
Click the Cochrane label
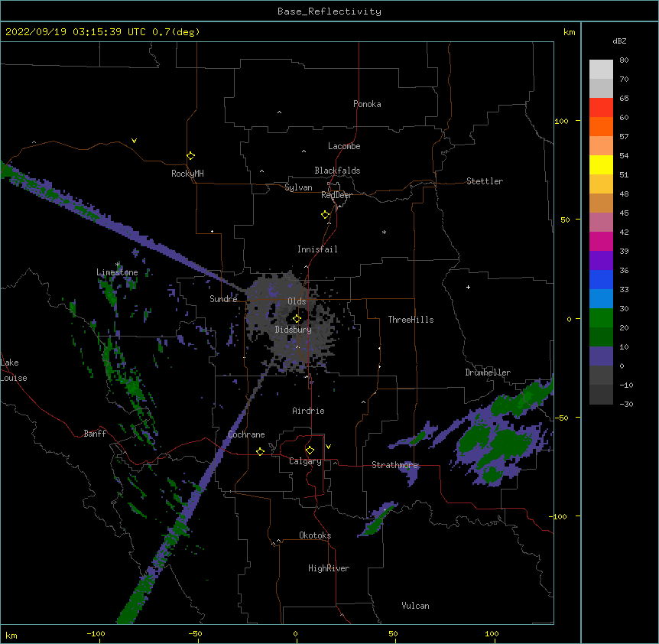coord(246,434)
